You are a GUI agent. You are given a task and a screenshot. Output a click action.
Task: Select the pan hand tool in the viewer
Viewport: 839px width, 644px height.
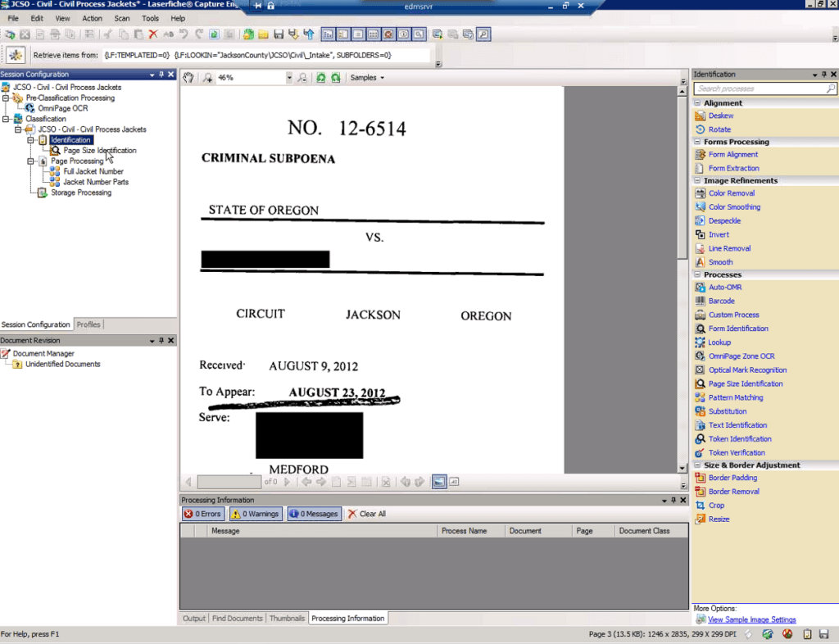(188, 78)
